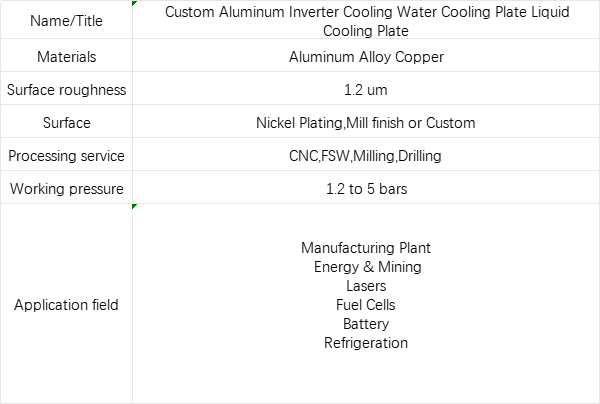Select the Processing service label cell

(x=67, y=154)
